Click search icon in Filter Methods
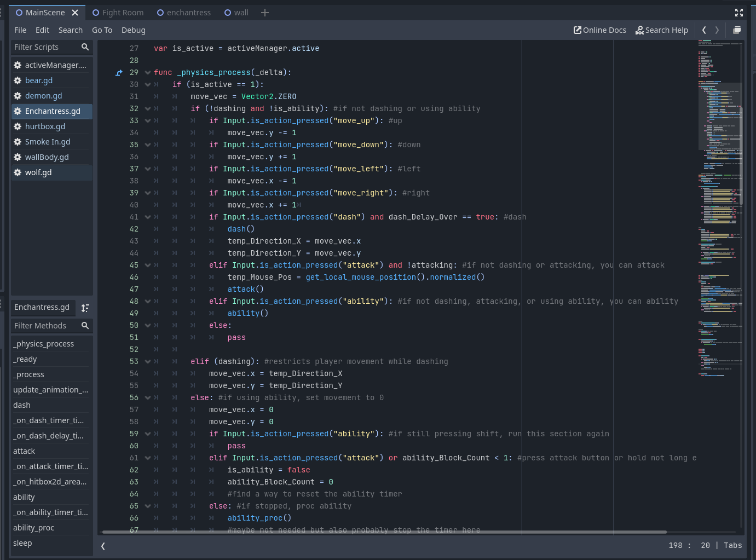 (x=85, y=326)
